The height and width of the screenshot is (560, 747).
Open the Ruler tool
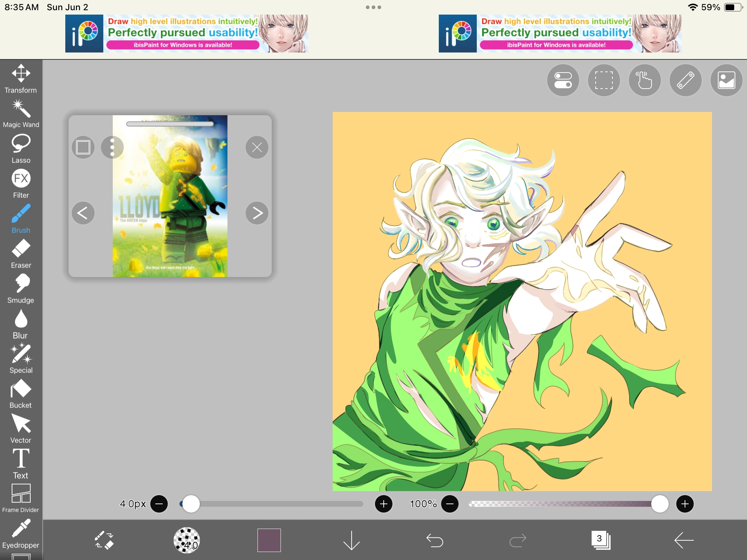pyautogui.click(x=685, y=81)
